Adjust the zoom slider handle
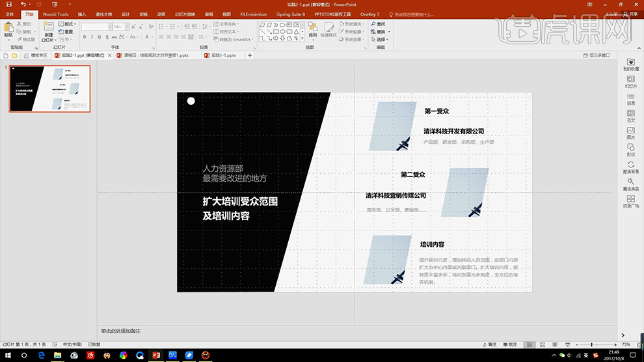The image size is (644, 362). [x=591, y=344]
